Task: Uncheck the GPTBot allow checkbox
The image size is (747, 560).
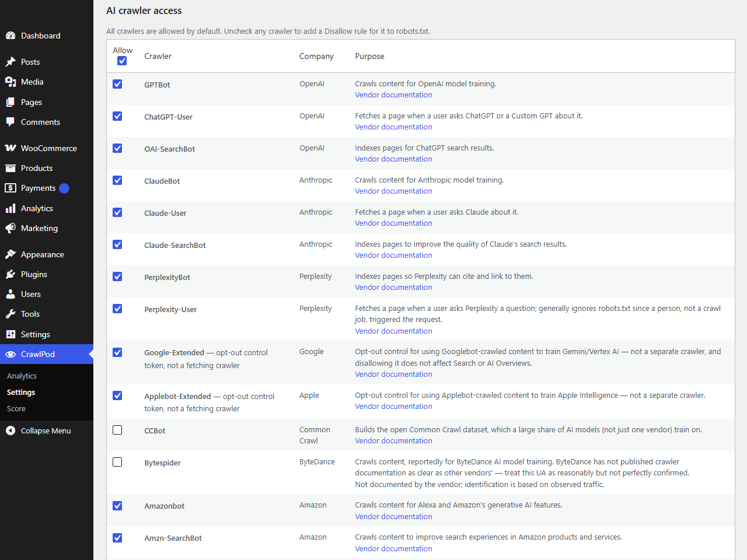Action: coord(117,84)
